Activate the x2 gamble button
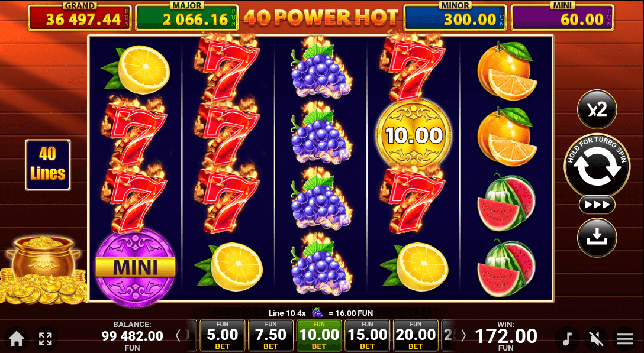 click(597, 109)
